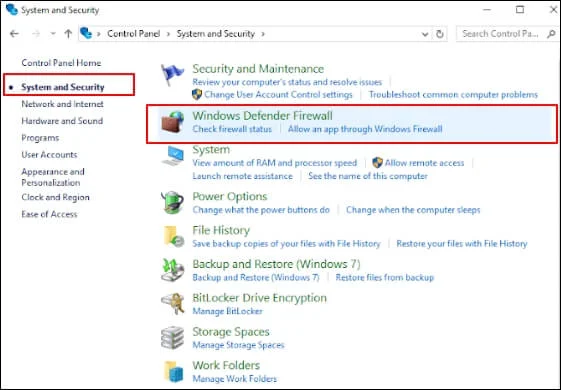Click the BitLocker Drive Encryption keys icon
561x390 pixels.
(173, 304)
